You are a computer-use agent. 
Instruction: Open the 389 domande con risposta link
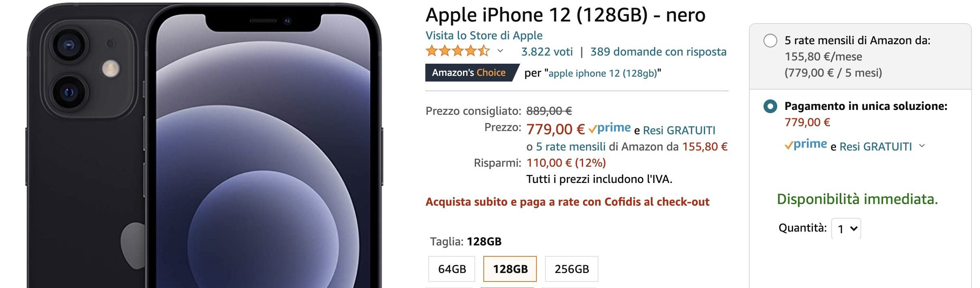658,52
